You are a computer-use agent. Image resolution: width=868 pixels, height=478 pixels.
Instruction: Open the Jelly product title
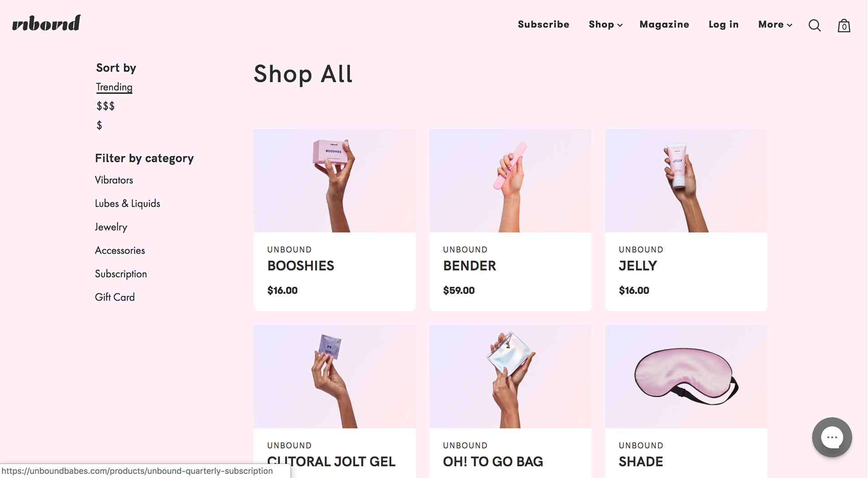637,266
